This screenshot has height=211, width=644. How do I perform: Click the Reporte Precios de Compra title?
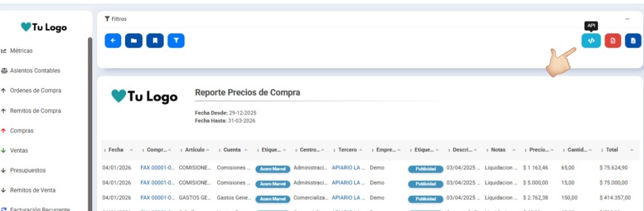coord(248,92)
